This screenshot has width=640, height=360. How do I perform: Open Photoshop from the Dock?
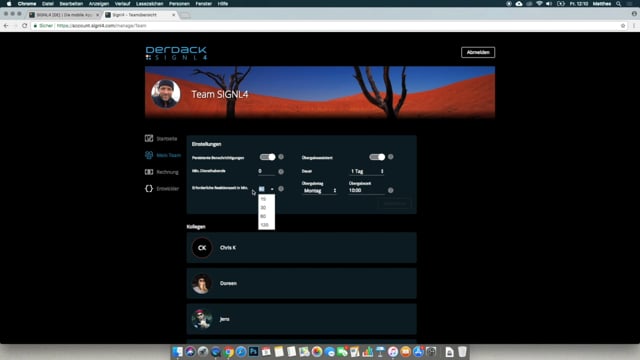coord(253,351)
